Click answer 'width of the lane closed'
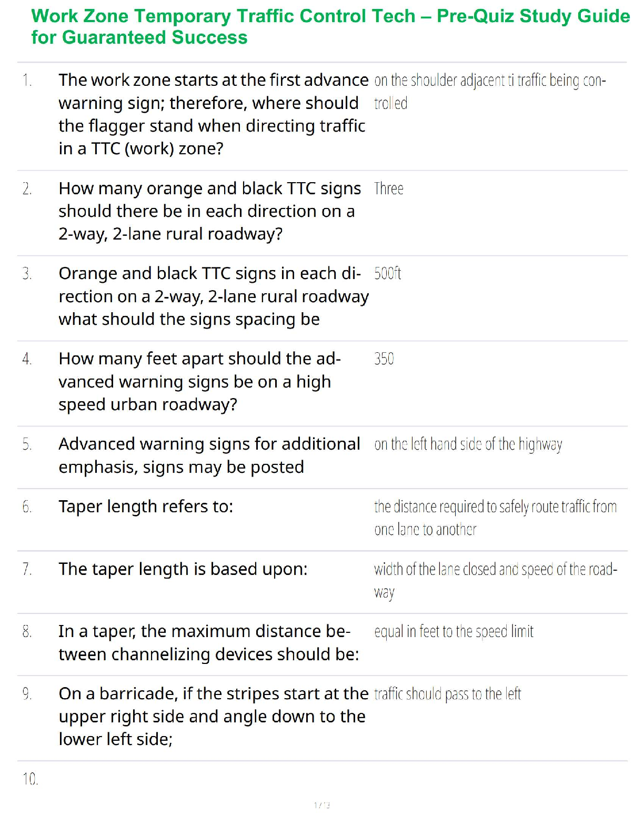The height and width of the screenshot is (834, 644). tap(495, 580)
